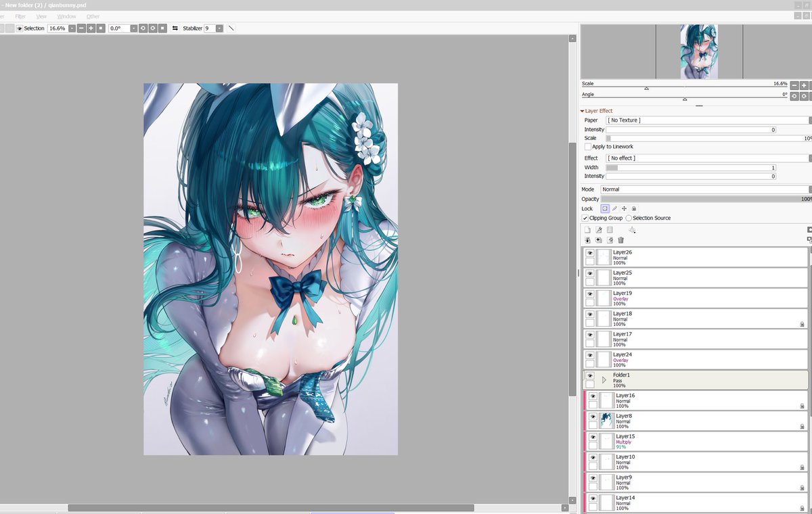Select the opacity lock icon
Image resolution: width=812 pixels, height=514 pixels.
coord(605,208)
